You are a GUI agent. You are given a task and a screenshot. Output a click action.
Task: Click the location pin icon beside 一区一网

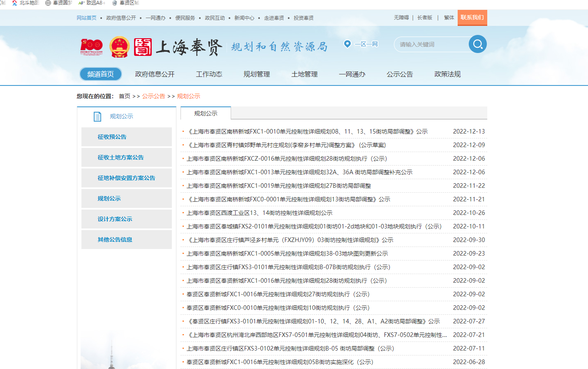(347, 44)
